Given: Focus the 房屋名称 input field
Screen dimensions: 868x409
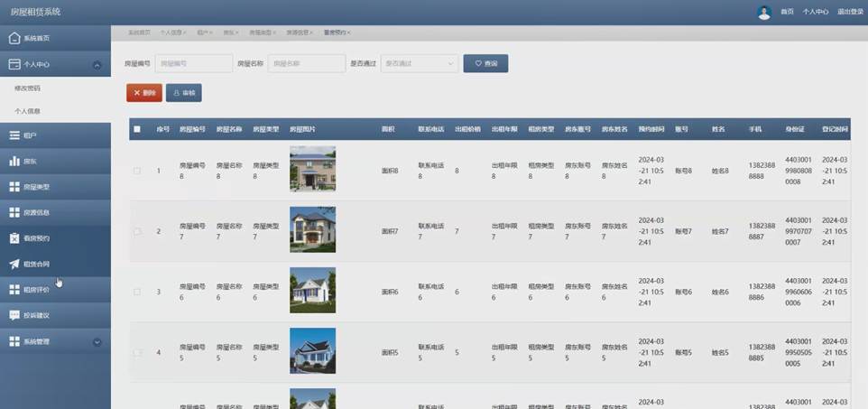Looking at the screenshot, I should coord(307,64).
